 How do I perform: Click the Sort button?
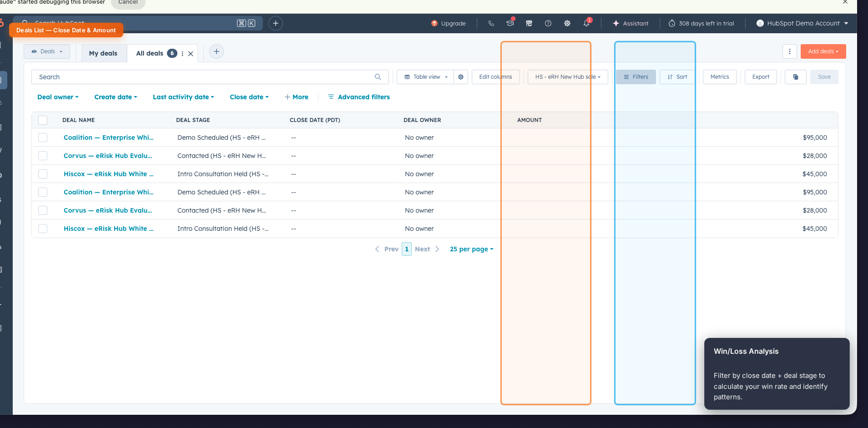pos(677,77)
